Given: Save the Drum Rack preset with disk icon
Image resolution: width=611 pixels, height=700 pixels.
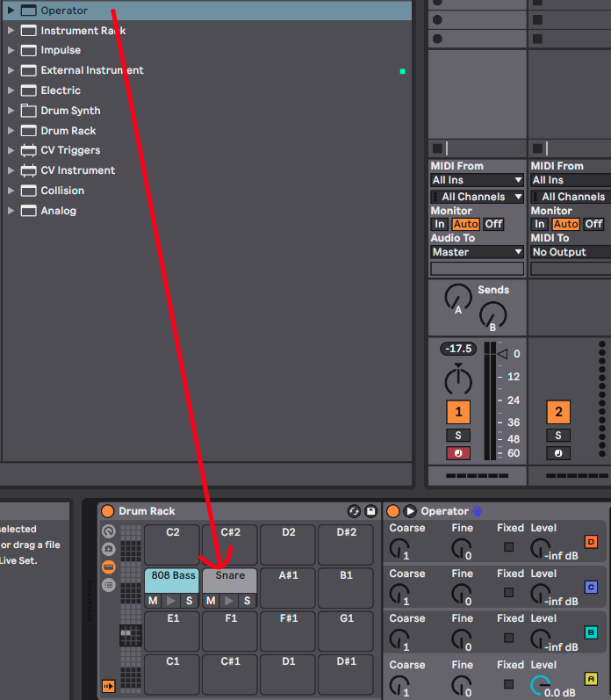Looking at the screenshot, I should 370,511.
